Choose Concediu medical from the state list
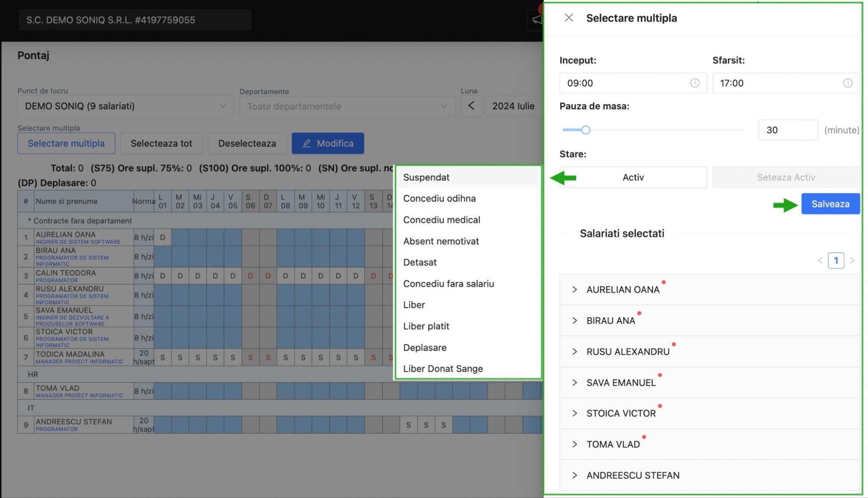Screen dimensions: 868x498 [468, 220]
